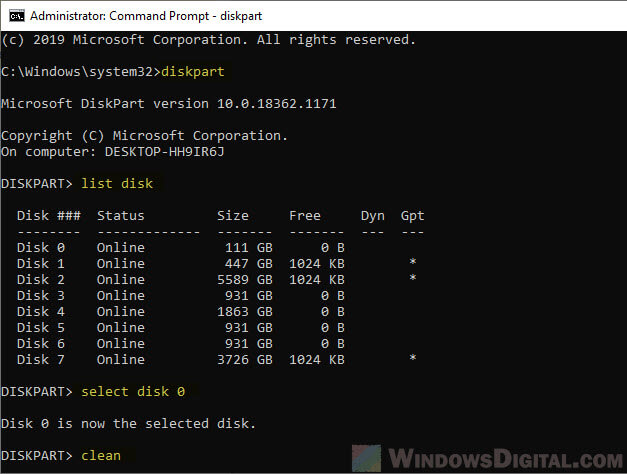
Task: Click the 'Gpt' column header
Action: [413, 216]
